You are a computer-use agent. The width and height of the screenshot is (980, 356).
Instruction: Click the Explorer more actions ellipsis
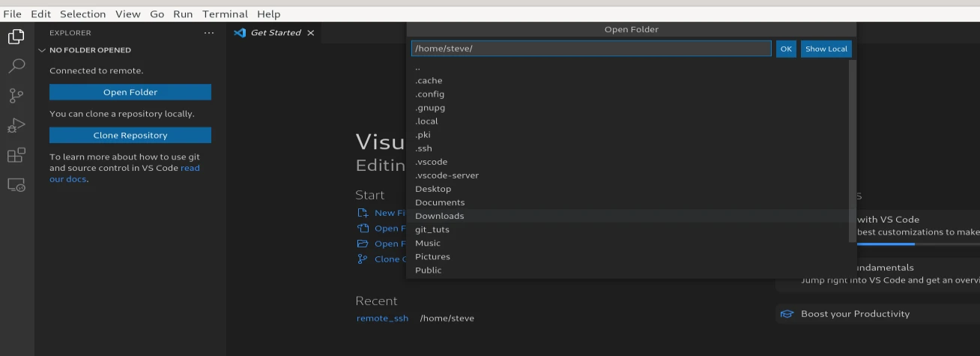(x=209, y=33)
